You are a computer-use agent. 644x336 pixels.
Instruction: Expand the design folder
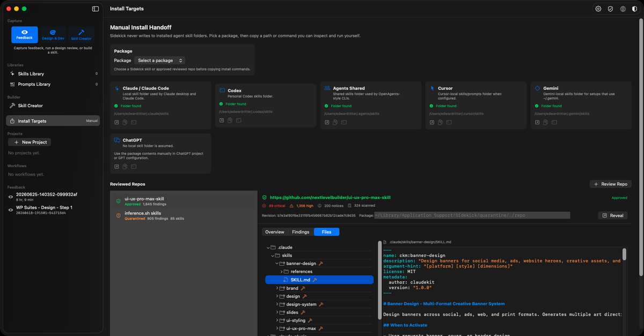277,296
